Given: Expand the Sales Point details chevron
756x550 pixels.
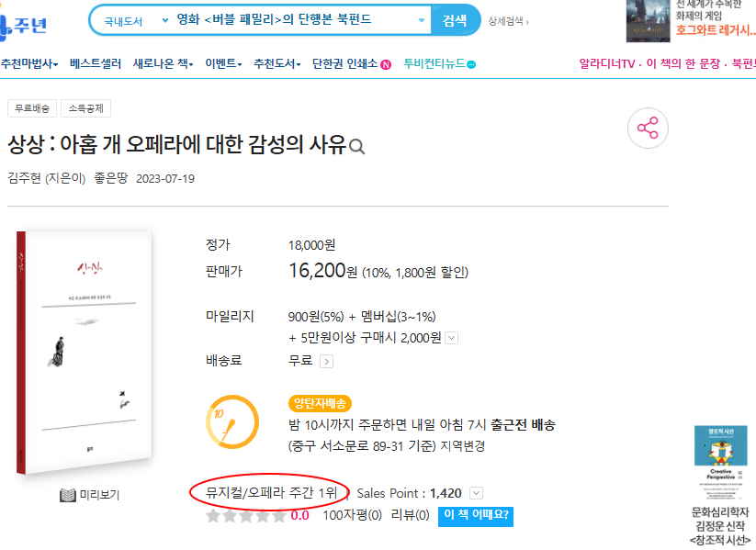Looking at the screenshot, I should click(x=476, y=493).
